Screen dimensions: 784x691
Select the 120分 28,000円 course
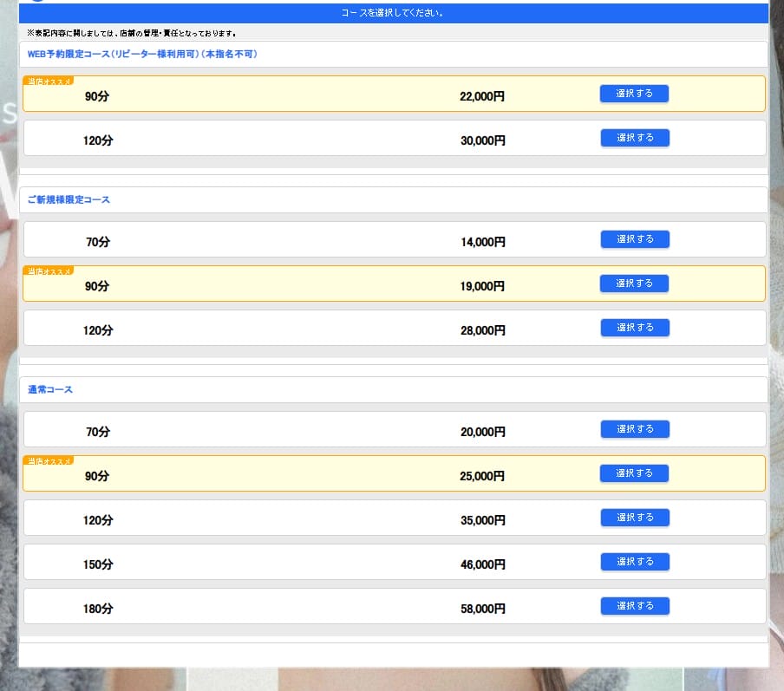pyautogui.click(x=634, y=327)
